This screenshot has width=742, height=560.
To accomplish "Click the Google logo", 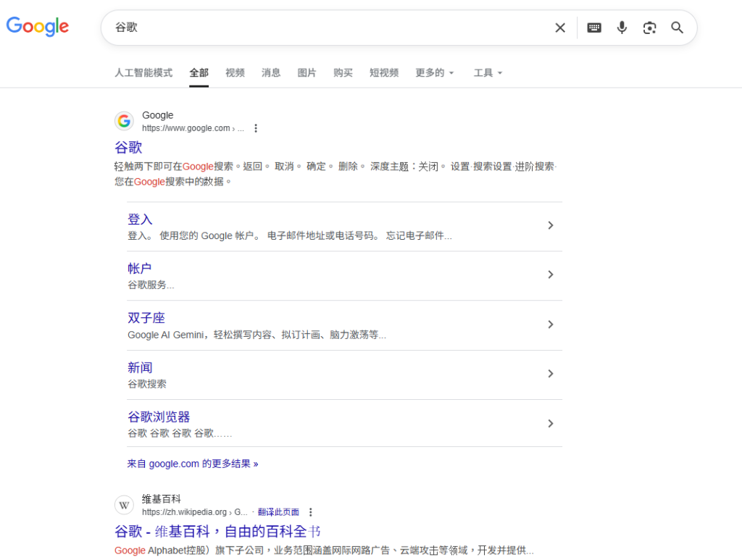I will (x=37, y=27).
